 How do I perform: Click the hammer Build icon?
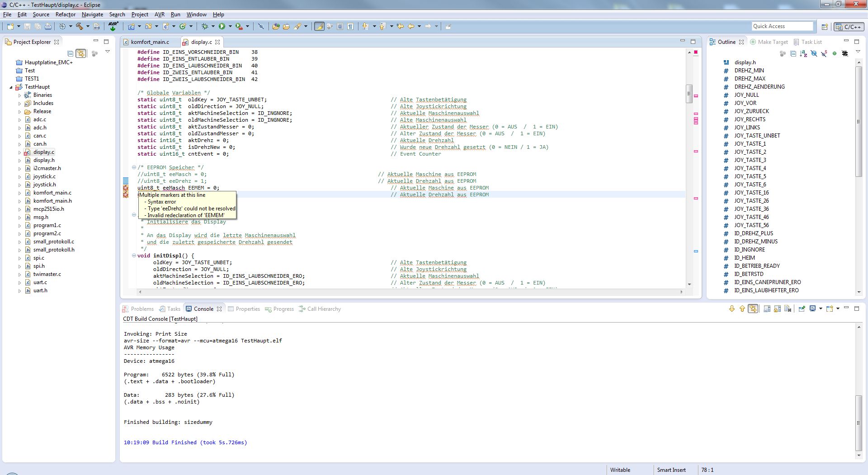tap(80, 26)
